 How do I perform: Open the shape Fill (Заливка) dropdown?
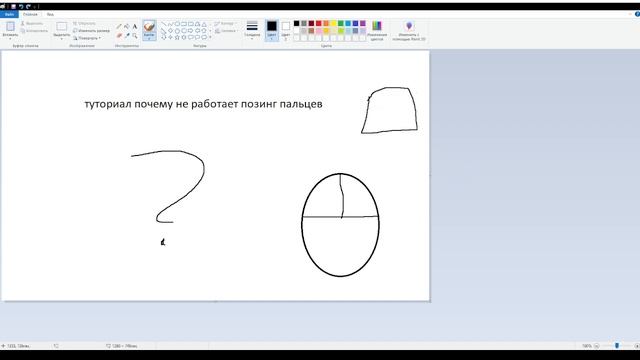[226, 31]
